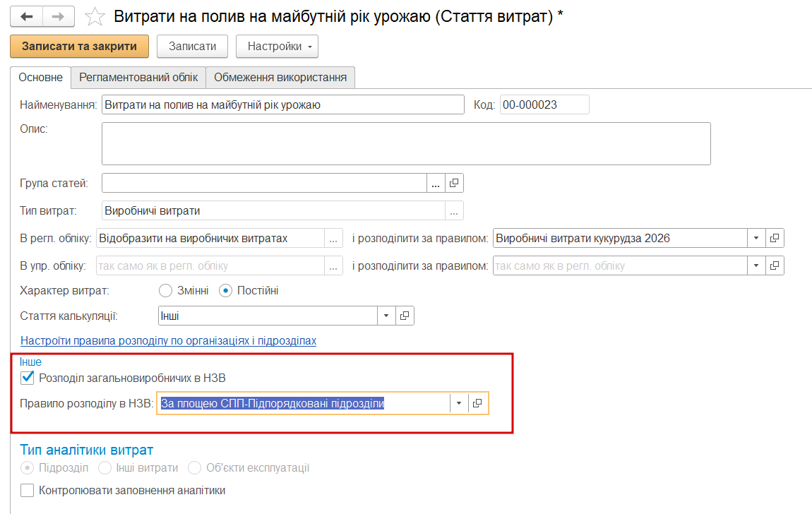
Task: Choose Тип витрат via ellipsis button
Action: click(x=454, y=210)
